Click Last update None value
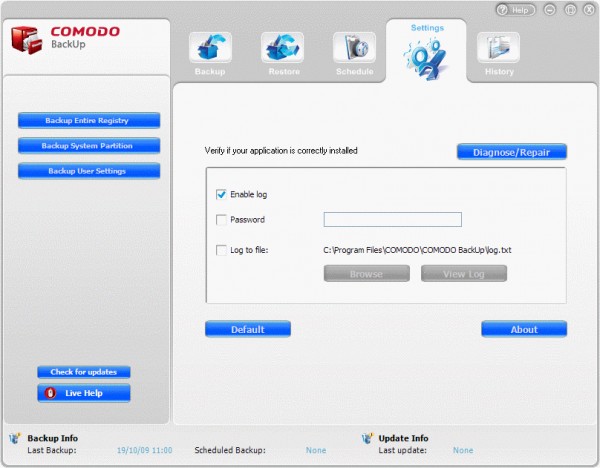The image size is (600, 468). click(x=463, y=450)
